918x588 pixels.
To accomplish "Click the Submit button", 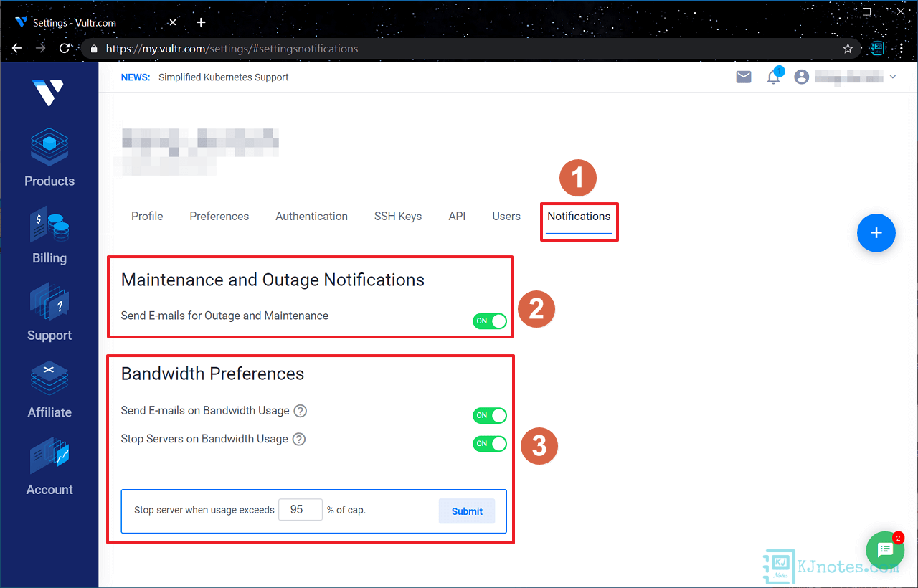I will 467,511.
